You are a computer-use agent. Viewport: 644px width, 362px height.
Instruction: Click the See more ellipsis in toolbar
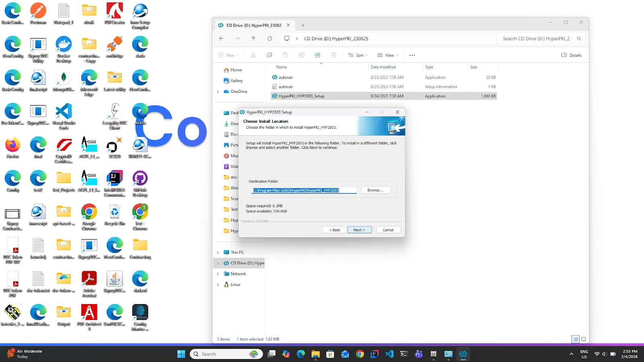coord(412,55)
